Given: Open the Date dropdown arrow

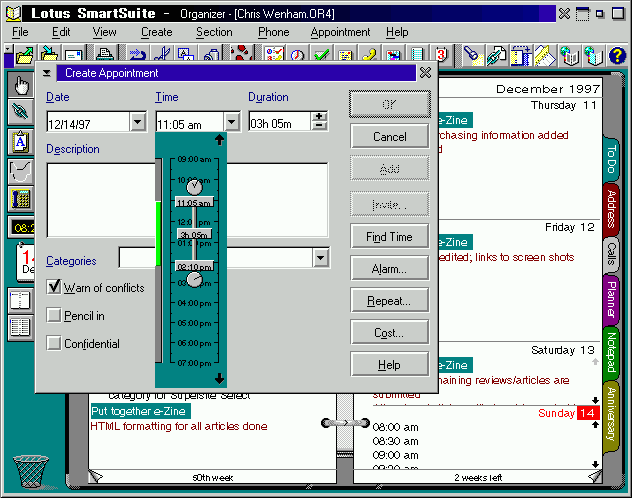Looking at the screenshot, I should click(138, 121).
